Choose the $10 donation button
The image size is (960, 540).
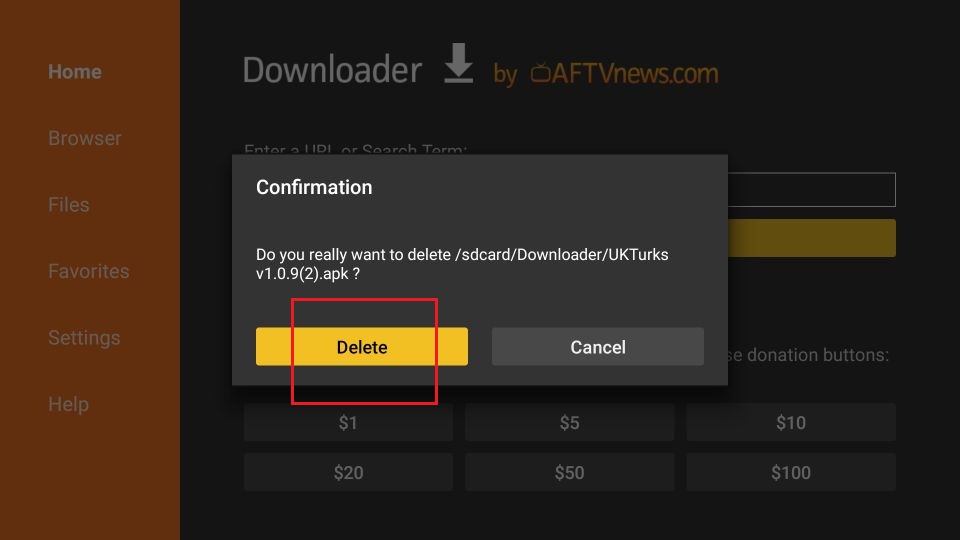click(x=791, y=422)
